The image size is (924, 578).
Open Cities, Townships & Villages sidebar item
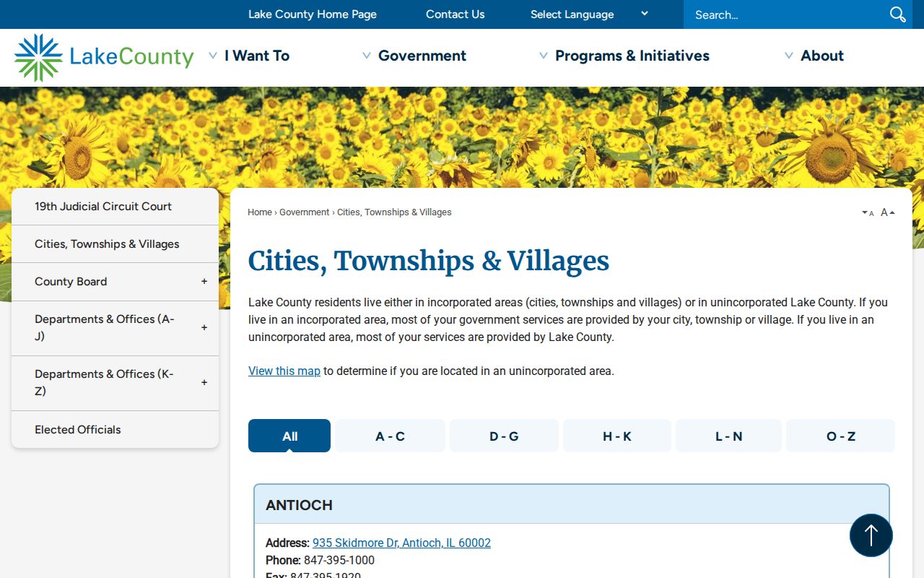click(115, 244)
